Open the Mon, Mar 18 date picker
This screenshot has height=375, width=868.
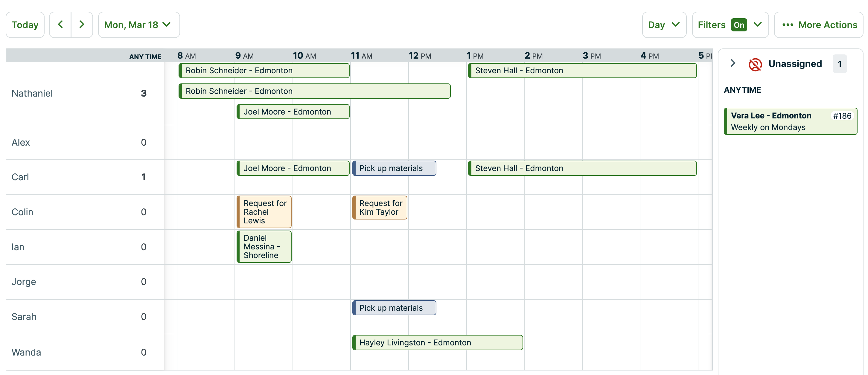point(138,25)
